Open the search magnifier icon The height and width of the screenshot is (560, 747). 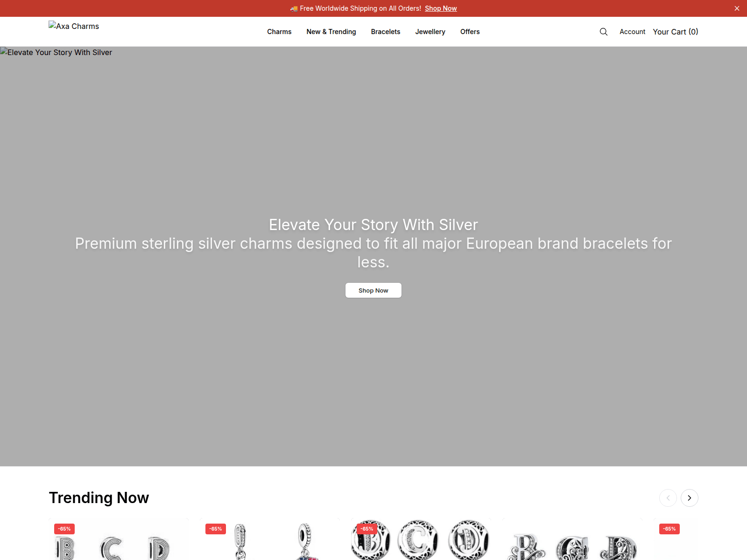[x=604, y=32]
